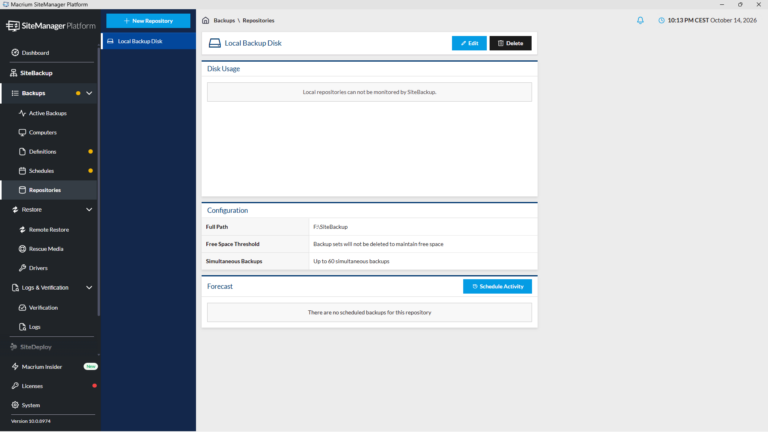Delete the Local Backup Disk repository
This screenshot has width=768, height=432.
tap(510, 43)
